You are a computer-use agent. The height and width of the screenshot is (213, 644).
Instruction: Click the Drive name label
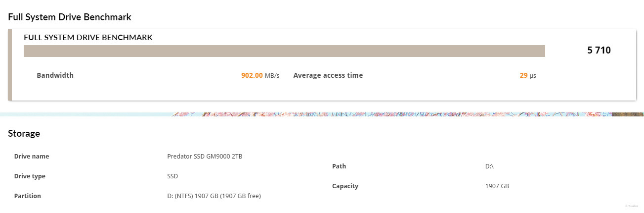[32, 156]
